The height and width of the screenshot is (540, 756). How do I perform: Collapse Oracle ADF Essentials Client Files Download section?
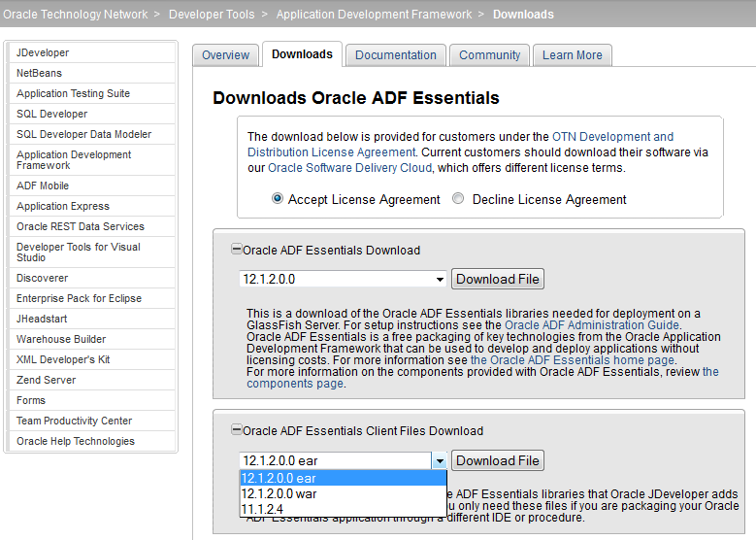tap(236, 429)
